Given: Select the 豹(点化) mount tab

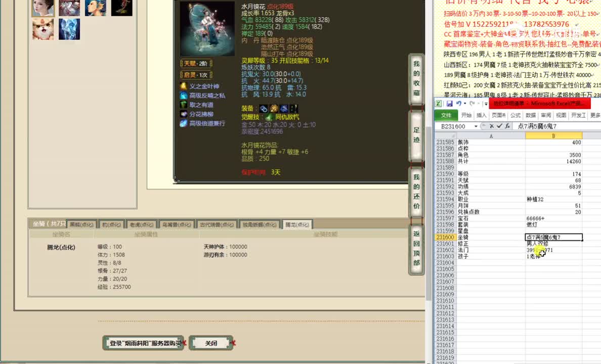Looking at the screenshot, I should point(111,224).
